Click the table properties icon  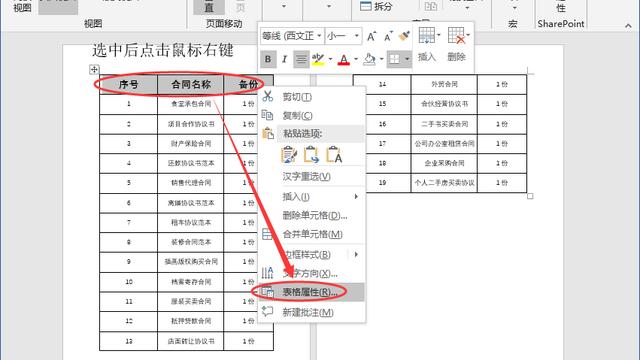pos(268,292)
